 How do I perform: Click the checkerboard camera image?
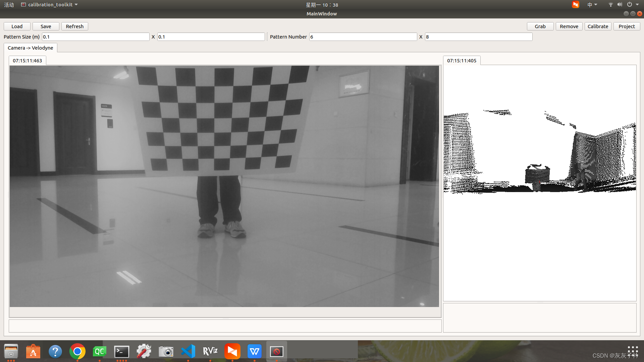(x=224, y=186)
